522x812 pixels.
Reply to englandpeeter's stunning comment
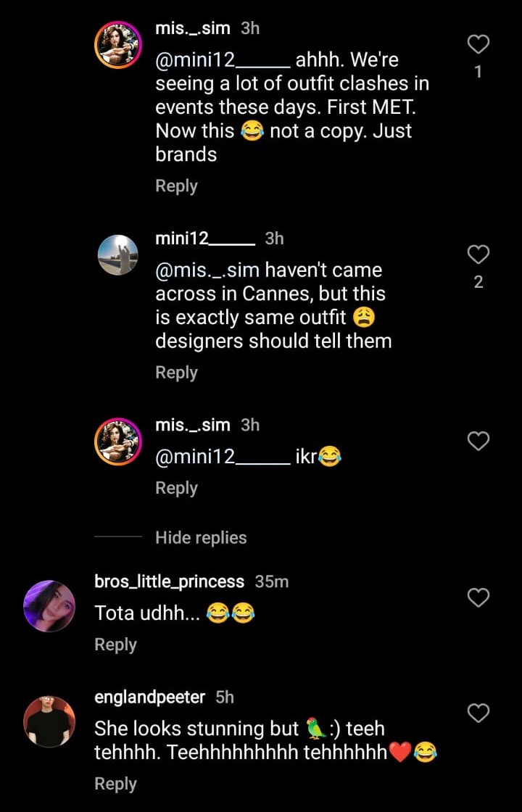(x=115, y=784)
